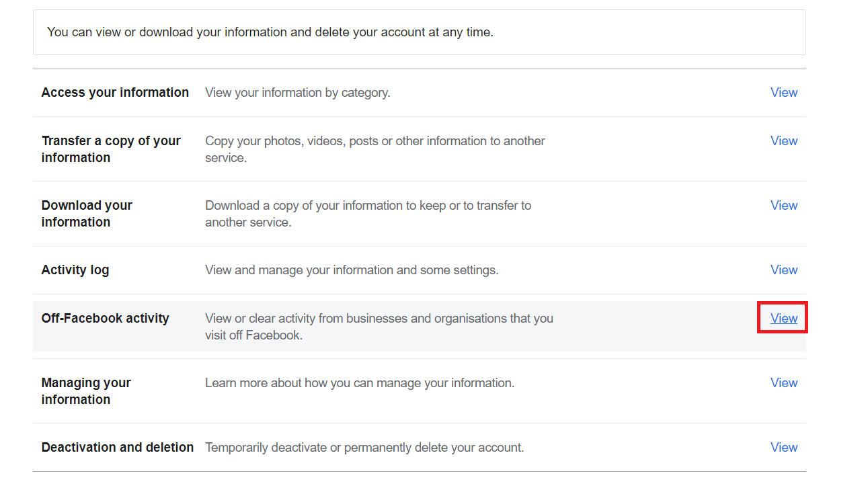Viewport: 868px width, 488px height.
Task: Select the 'Transfer a copy of your information' heading
Action: pyautogui.click(x=111, y=149)
